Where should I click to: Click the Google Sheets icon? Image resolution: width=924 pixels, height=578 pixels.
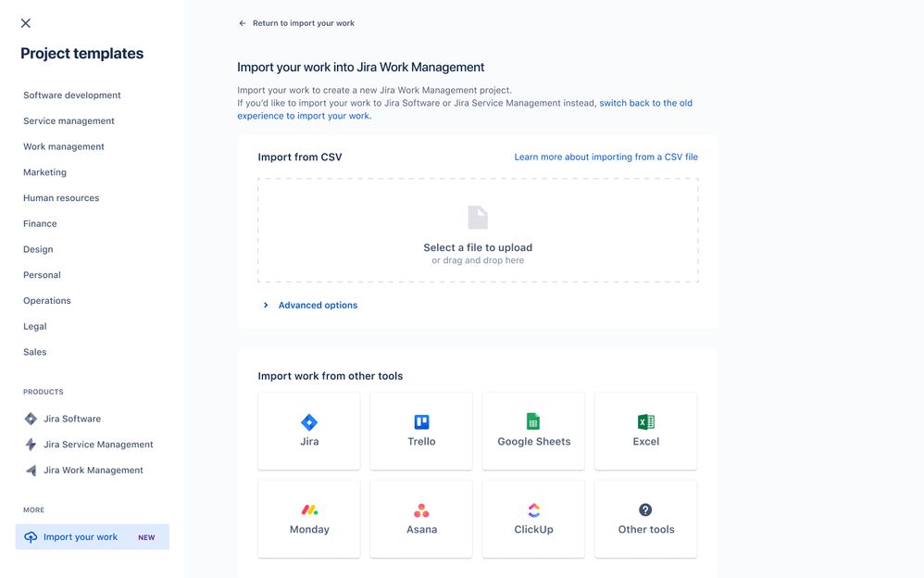[533, 421]
